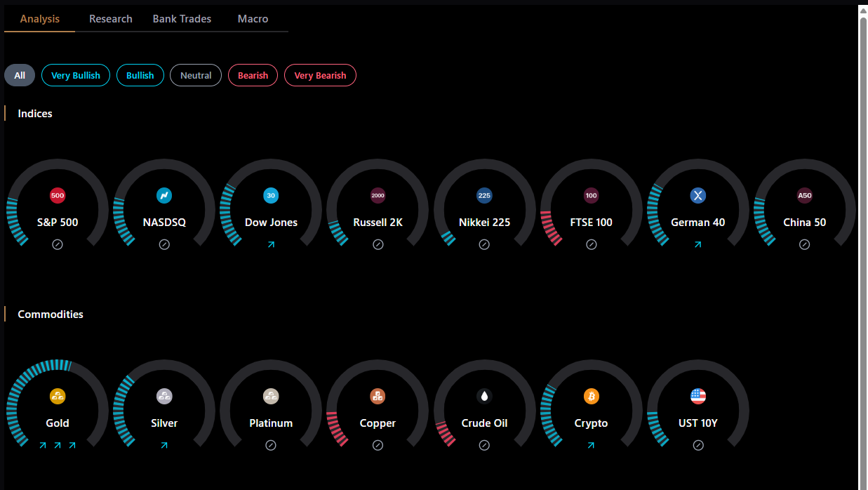Click the US flag icon on UST 10Y
The width and height of the screenshot is (868, 490).
697,396
